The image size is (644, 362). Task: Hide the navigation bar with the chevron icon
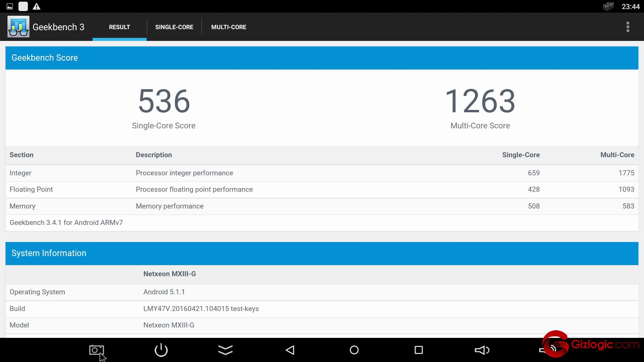(x=225, y=350)
